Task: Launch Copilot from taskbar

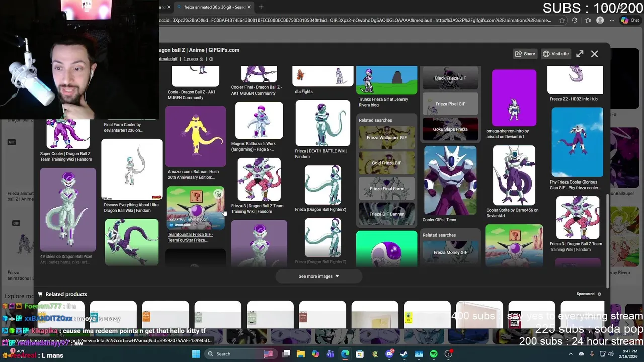Action: [x=315, y=354]
